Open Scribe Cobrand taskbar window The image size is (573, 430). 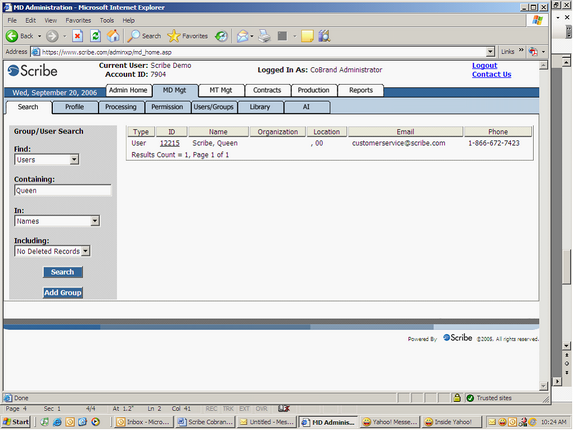[x=205, y=422]
